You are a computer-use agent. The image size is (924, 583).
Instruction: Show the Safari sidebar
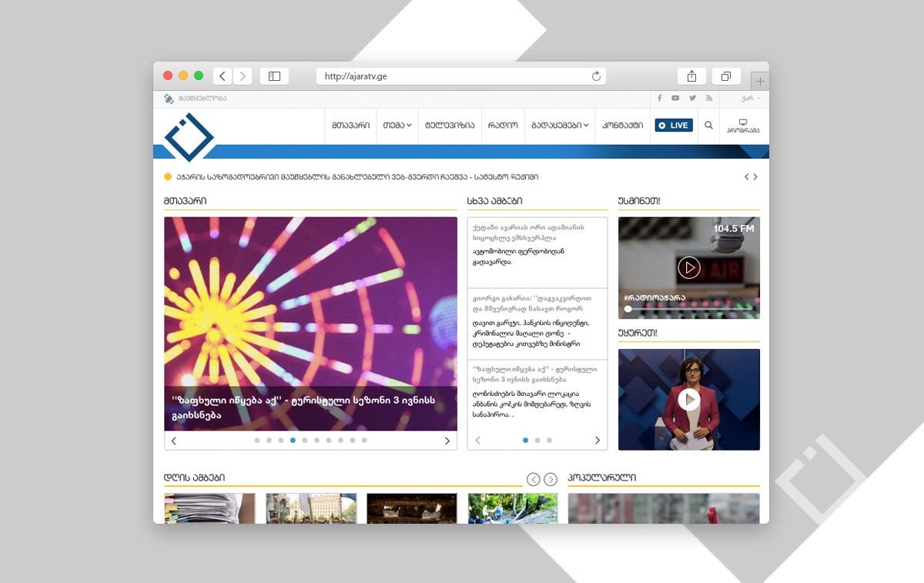pyautogui.click(x=273, y=75)
